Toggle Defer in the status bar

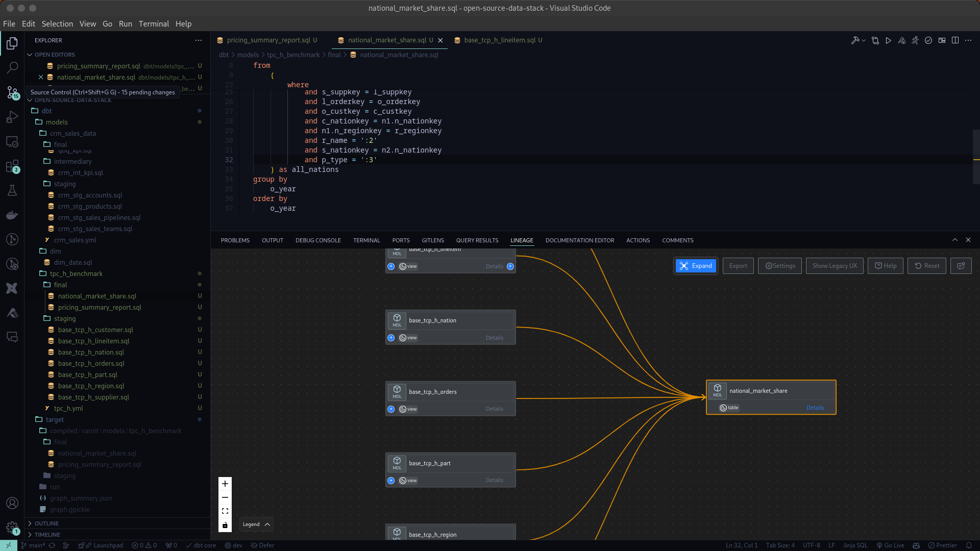click(262, 545)
